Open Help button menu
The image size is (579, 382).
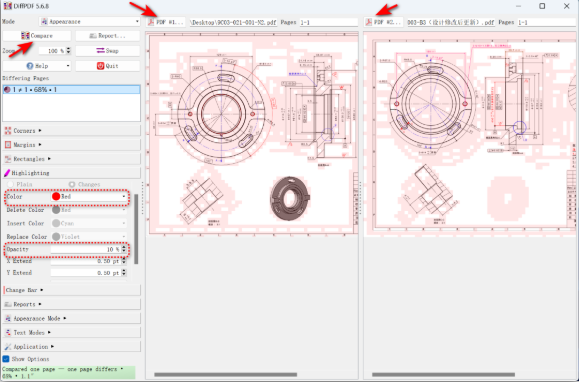pyautogui.click(x=37, y=66)
